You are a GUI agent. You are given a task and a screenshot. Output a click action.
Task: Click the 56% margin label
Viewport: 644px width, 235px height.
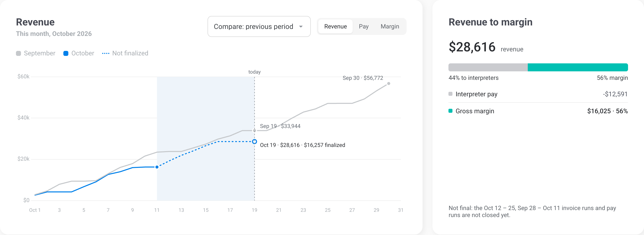coord(612,78)
